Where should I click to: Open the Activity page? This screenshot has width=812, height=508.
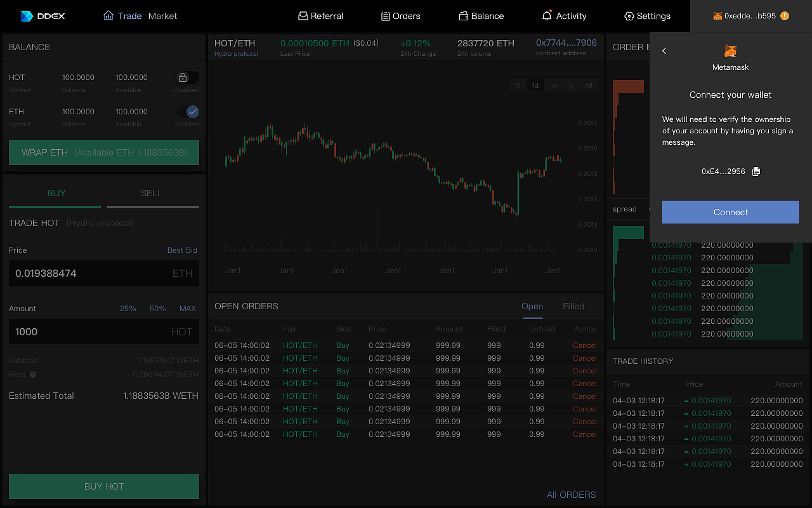coord(571,16)
